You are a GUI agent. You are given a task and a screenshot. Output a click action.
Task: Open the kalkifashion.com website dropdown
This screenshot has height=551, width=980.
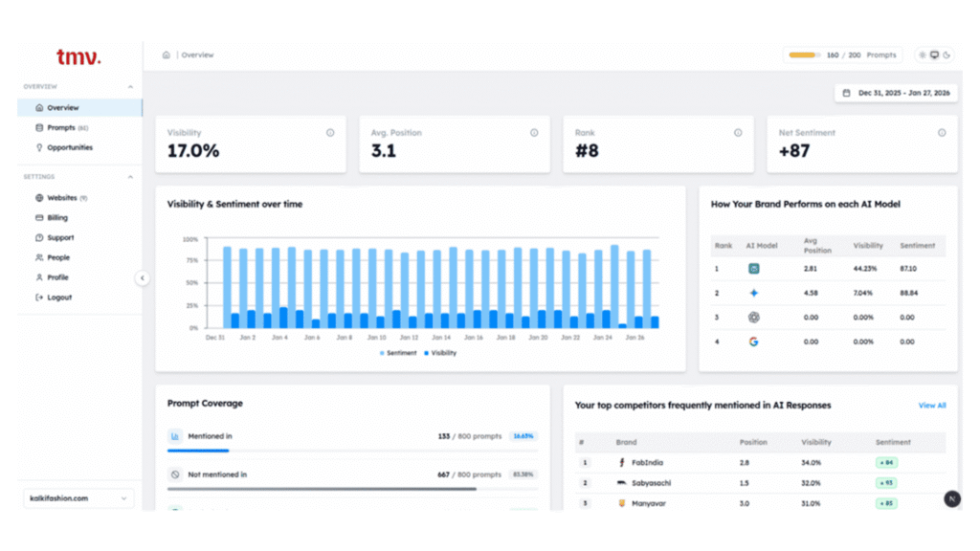tap(78, 497)
